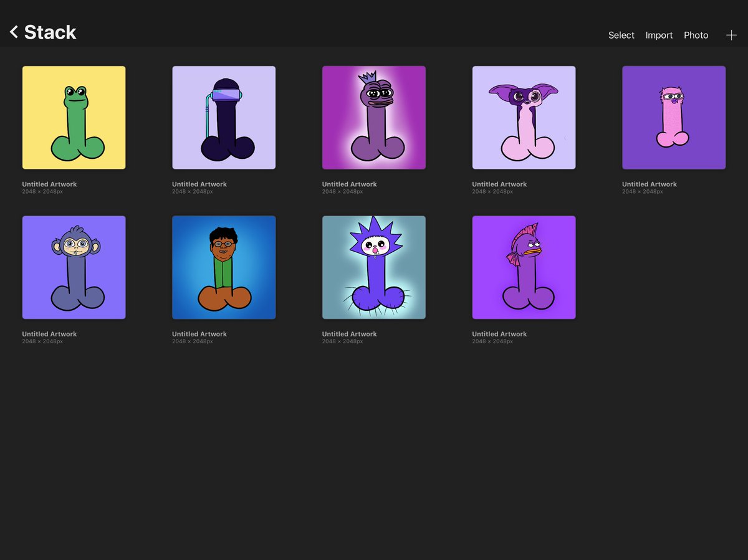Tap the plus icon to create new canvas

[x=731, y=35]
